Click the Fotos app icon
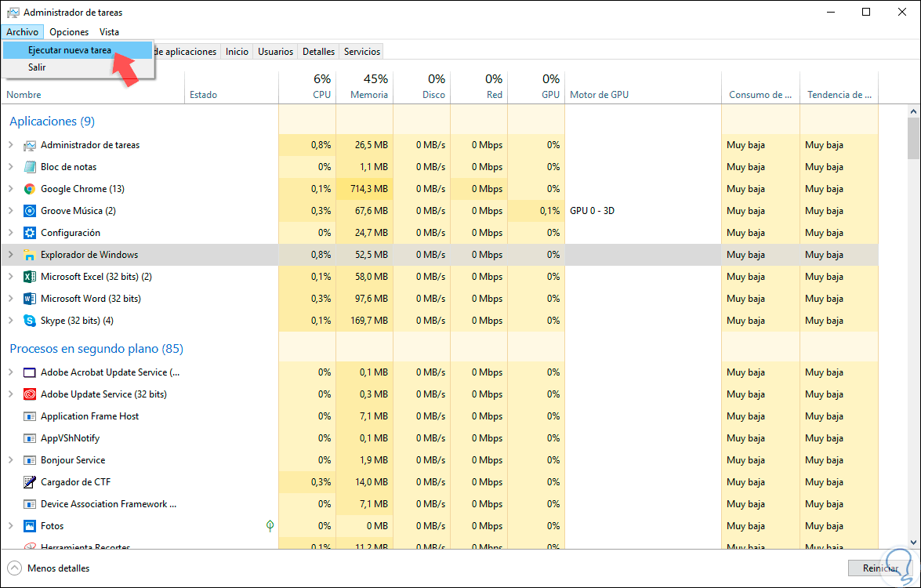Screen dimensions: 921x588 pyautogui.click(x=30, y=526)
